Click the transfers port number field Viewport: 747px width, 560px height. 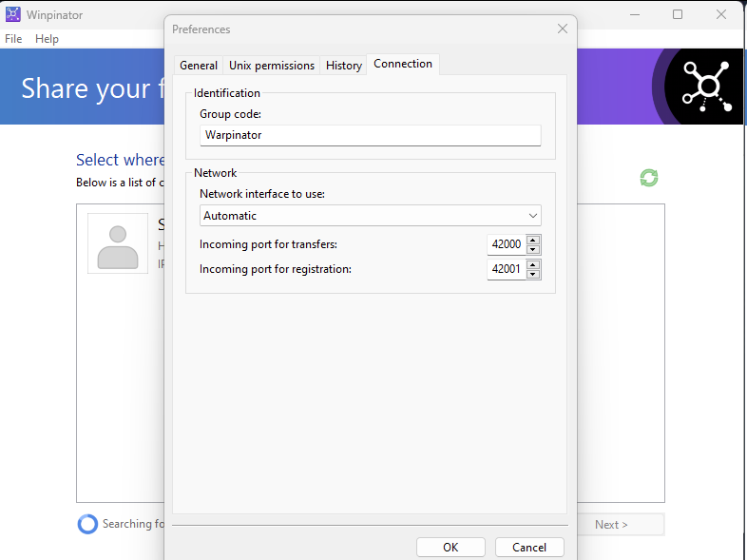tap(506, 244)
